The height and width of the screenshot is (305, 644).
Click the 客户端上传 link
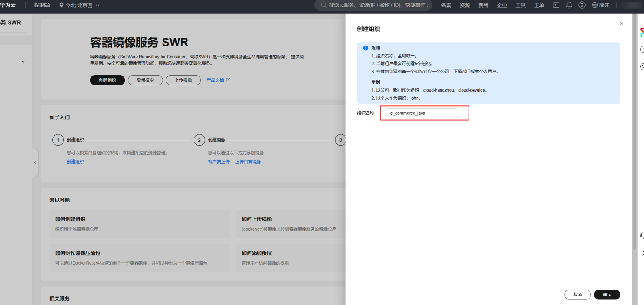click(x=218, y=162)
